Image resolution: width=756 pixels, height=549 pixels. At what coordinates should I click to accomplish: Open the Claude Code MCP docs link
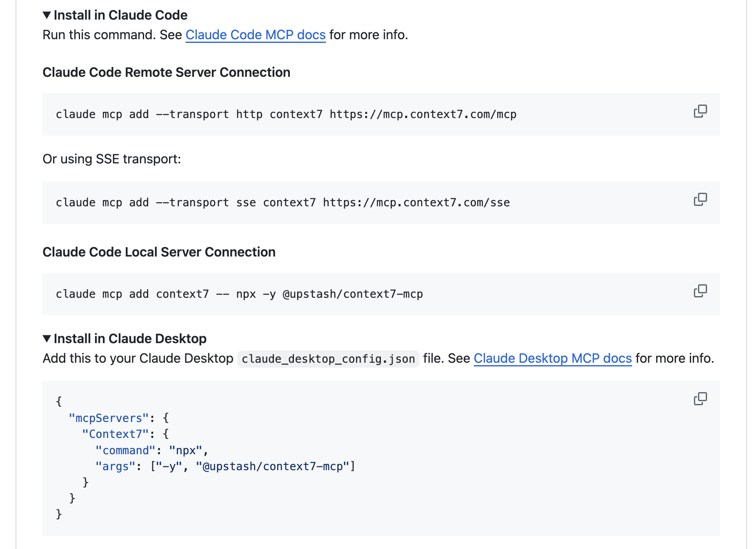pos(256,35)
